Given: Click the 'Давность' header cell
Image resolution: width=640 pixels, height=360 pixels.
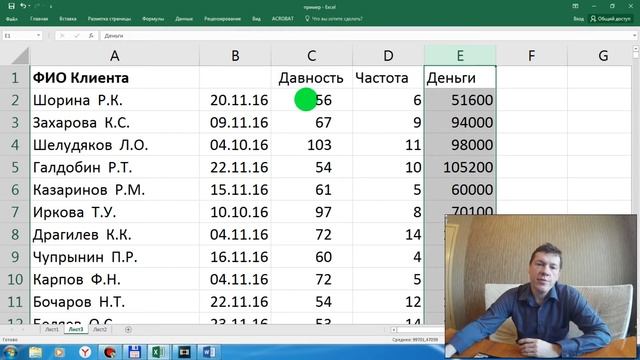Looking at the screenshot, I should (312, 78).
